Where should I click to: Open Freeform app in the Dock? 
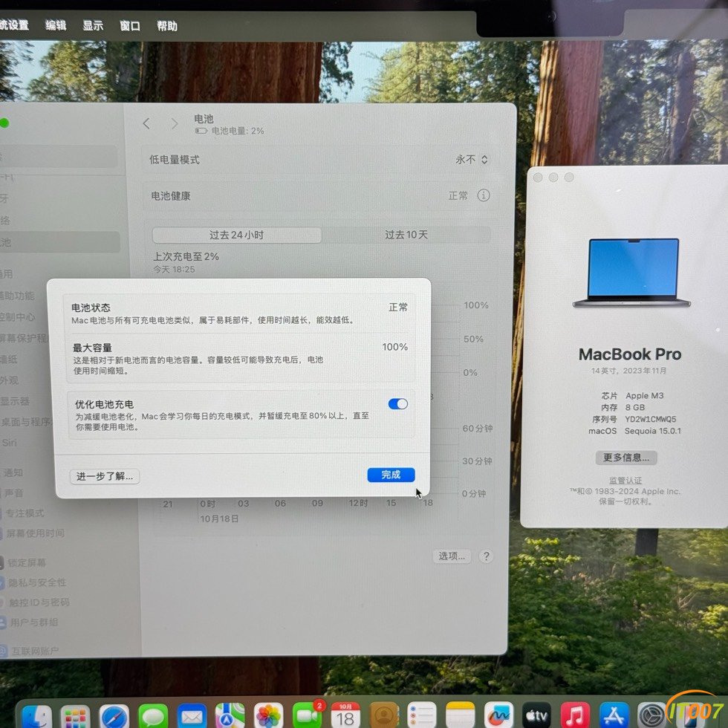(x=498, y=716)
